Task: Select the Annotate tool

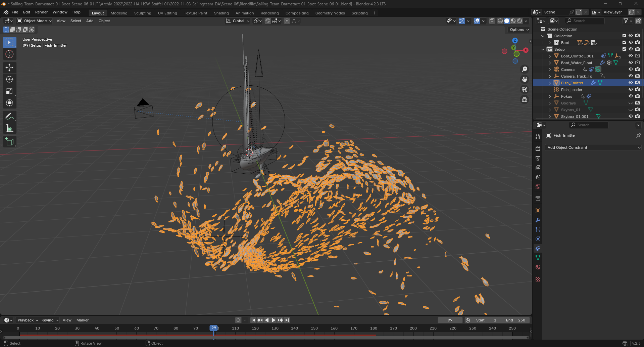Action: 9,117
